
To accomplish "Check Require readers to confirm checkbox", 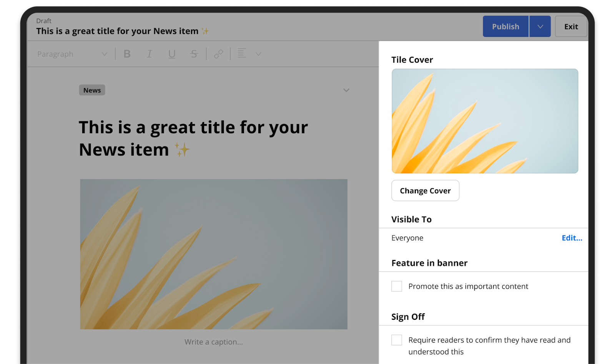I will 397,340.
